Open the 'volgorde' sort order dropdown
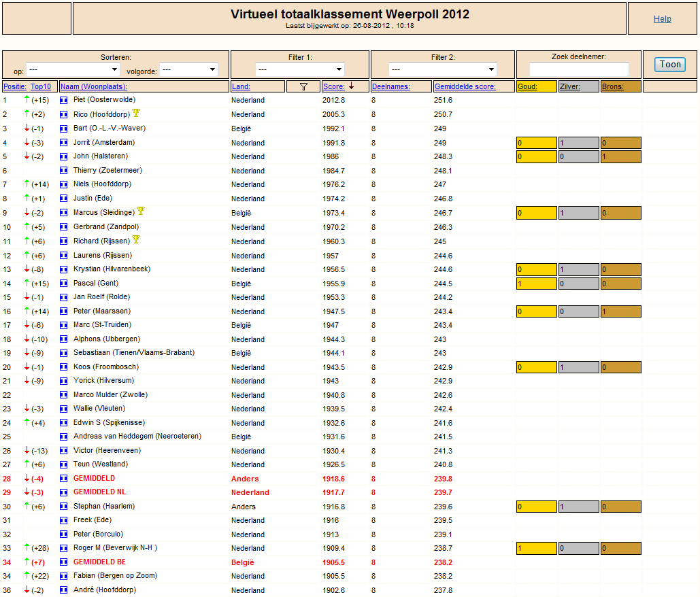This screenshot has height=597, width=700. [x=188, y=69]
